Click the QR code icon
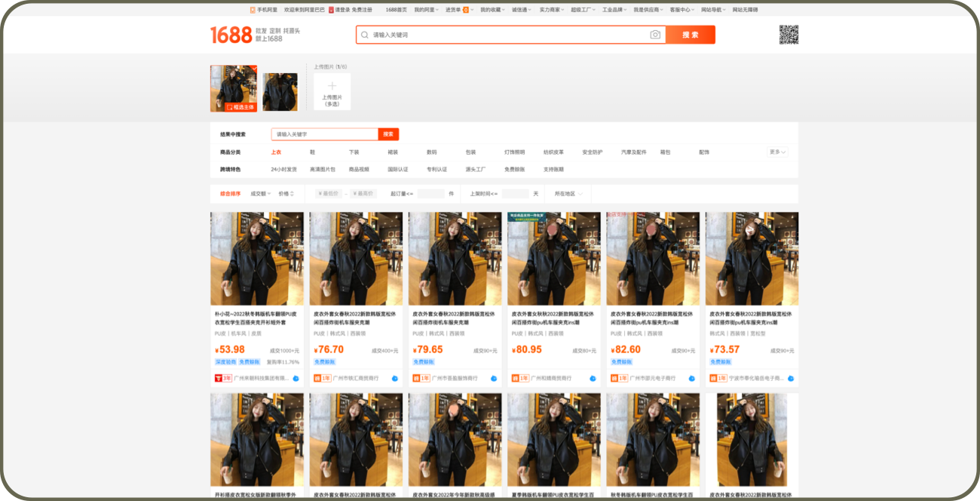Viewport: 980px width, 501px height. (789, 35)
